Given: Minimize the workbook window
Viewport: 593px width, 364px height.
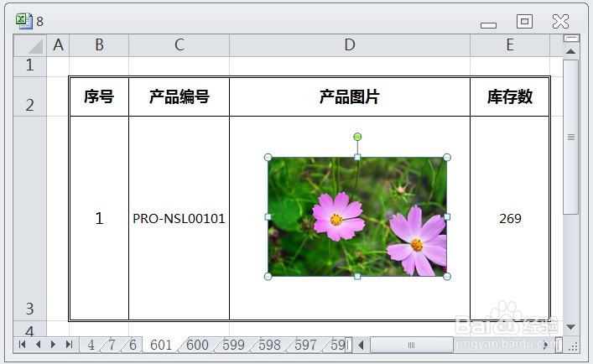Looking at the screenshot, I should (x=488, y=25).
